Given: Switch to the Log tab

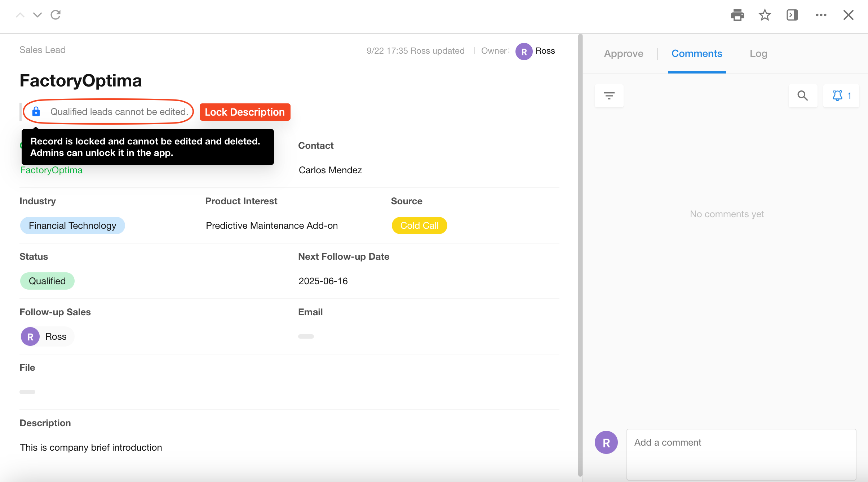Looking at the screenshot, I should pos(758,54).
